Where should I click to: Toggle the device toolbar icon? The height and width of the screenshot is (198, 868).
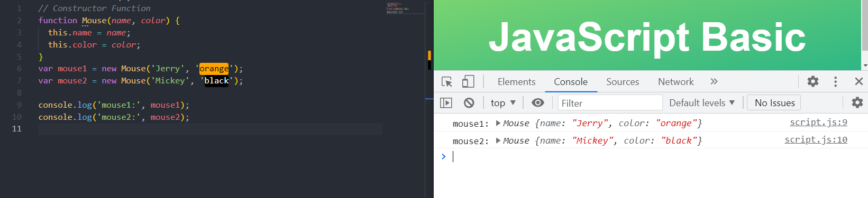coord(468,81)
